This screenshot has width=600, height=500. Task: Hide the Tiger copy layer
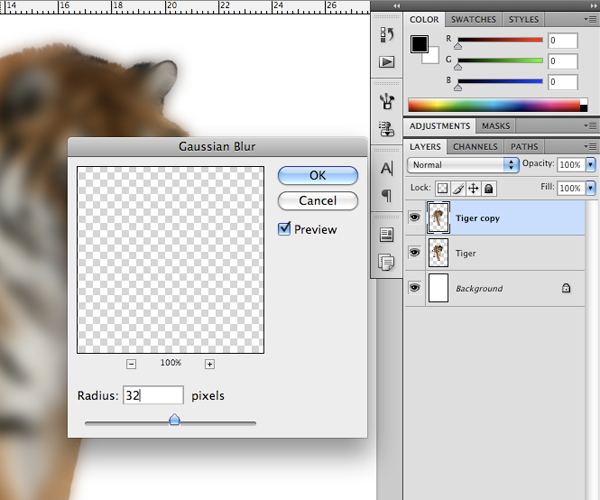click(414, 217)
